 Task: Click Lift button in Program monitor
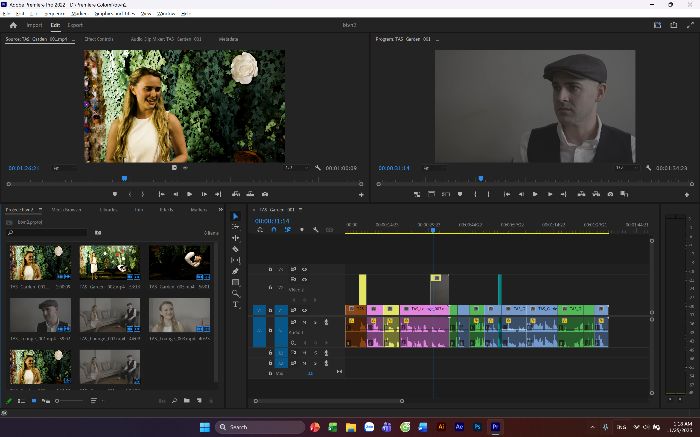(x=581, y=194)
